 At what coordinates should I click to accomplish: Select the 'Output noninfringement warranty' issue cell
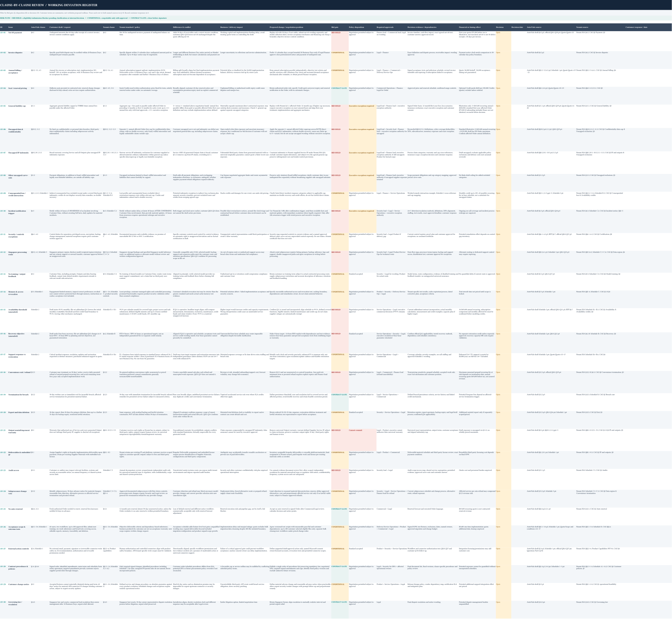19,440
